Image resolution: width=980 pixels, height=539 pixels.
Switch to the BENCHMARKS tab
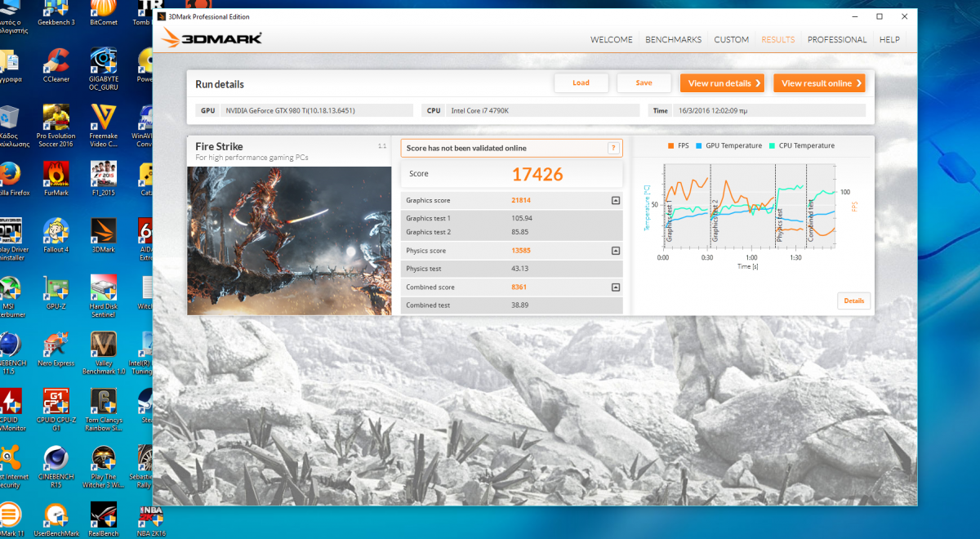674,39
